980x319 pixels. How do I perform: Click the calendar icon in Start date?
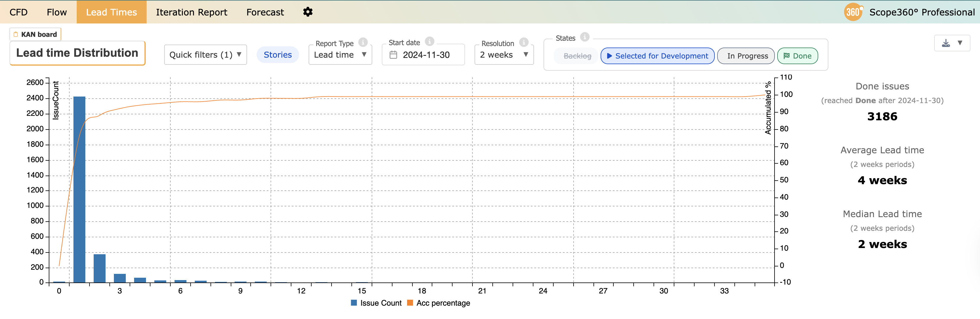[x=393, y=55]
